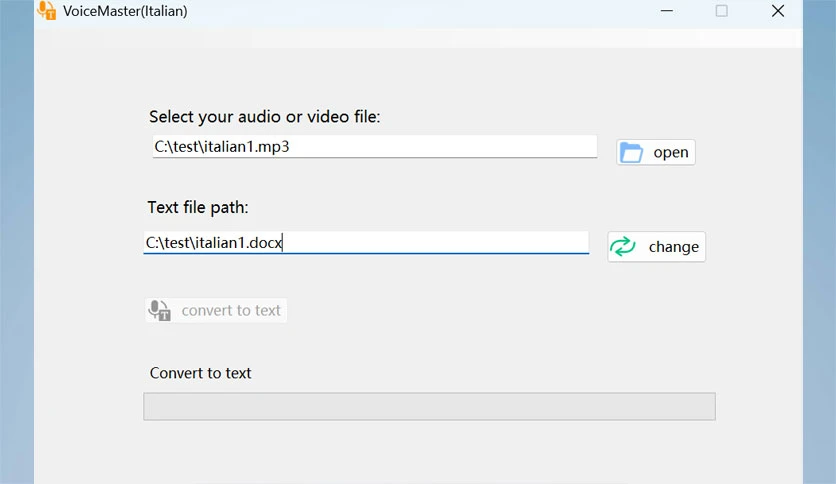Screen dimensions: 836x484
Task: Click the 'Convert to text' progress label
Action: [200, 373]
